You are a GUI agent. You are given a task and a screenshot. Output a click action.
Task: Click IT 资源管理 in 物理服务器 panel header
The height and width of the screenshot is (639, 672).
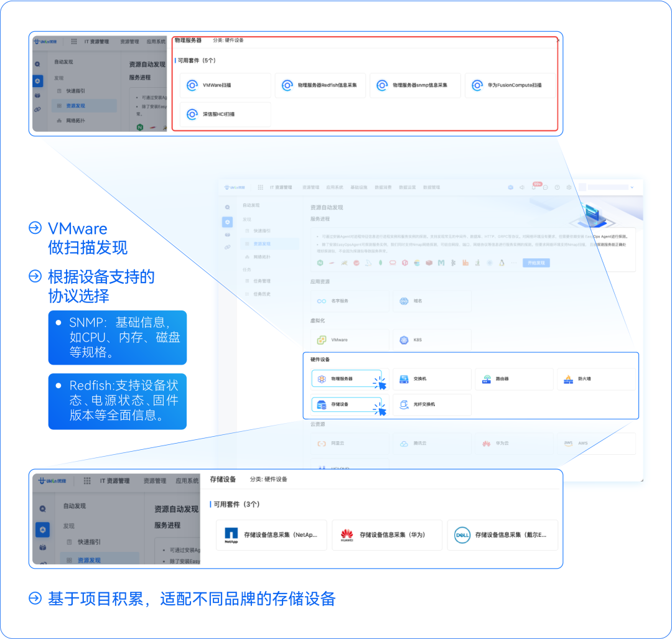(x=96, y=42)
